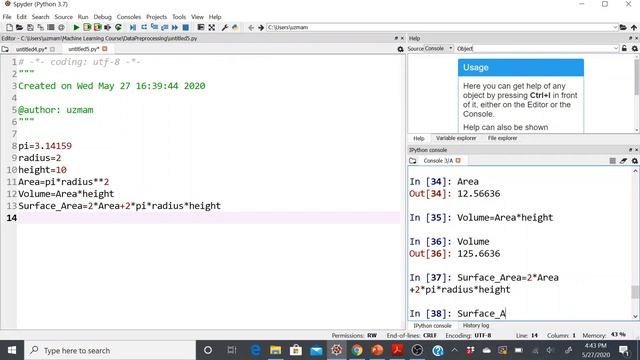640x360 pixels.
Task: Open the Tools menu
Action: [179, 17]
